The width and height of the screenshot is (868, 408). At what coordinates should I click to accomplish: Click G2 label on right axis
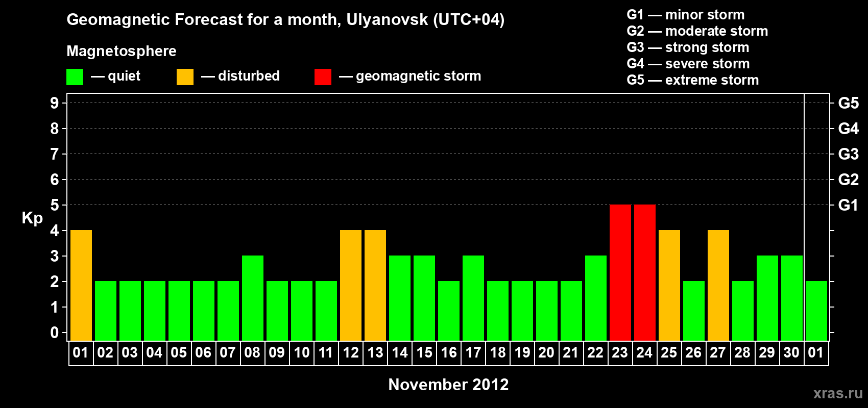click(849, 180)
